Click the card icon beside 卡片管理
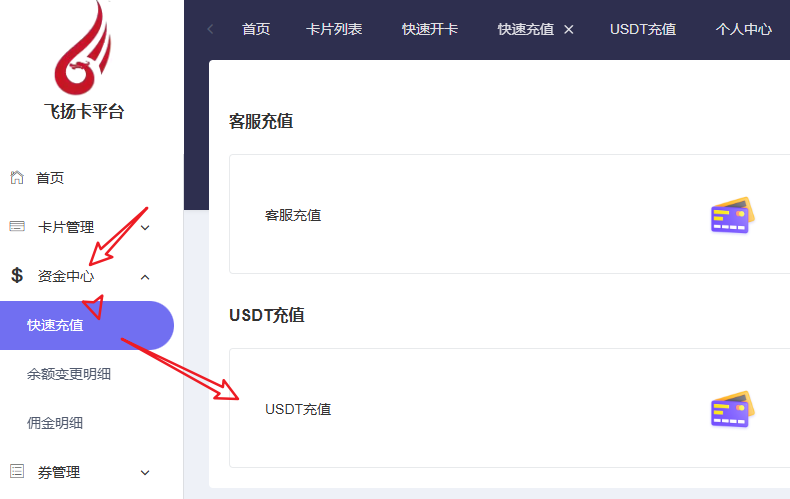790x499 pixels. (x=17, y=227)
